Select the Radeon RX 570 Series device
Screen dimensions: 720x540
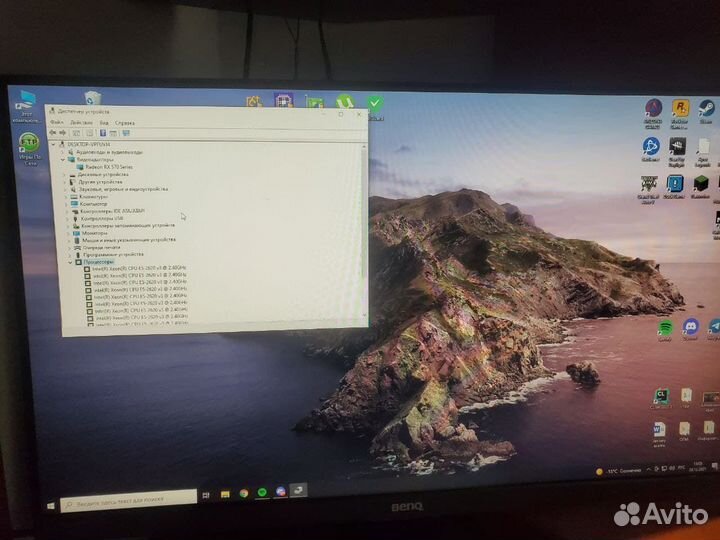(x=106, y=167)
